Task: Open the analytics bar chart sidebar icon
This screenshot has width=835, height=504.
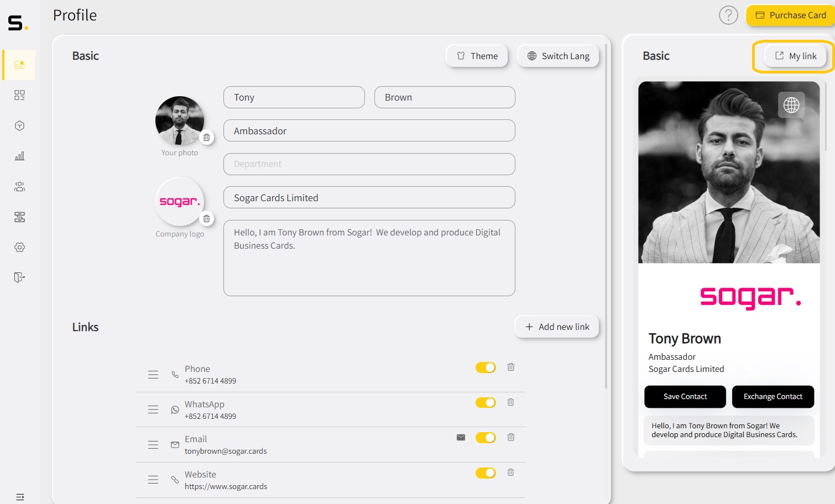Action: coord(19,156)
